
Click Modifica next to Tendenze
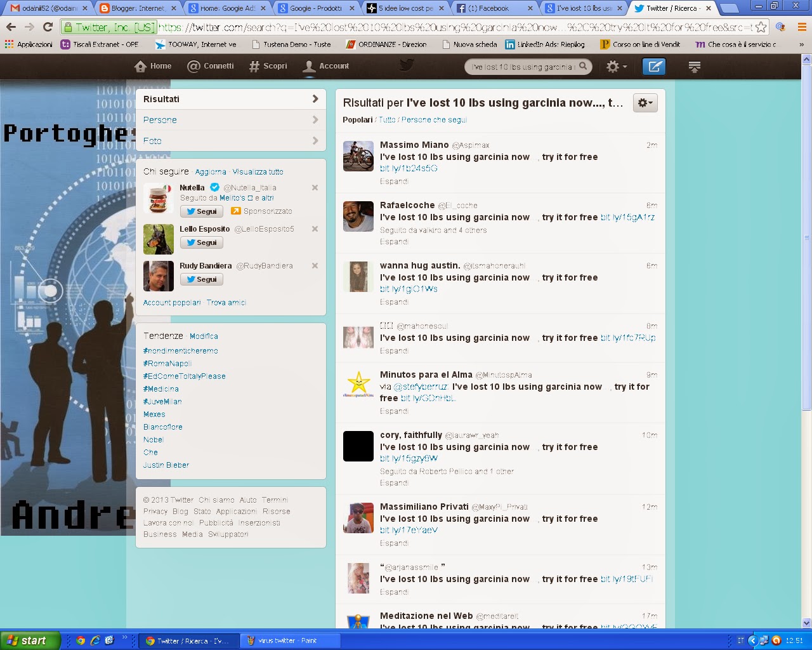coord(204,336)
